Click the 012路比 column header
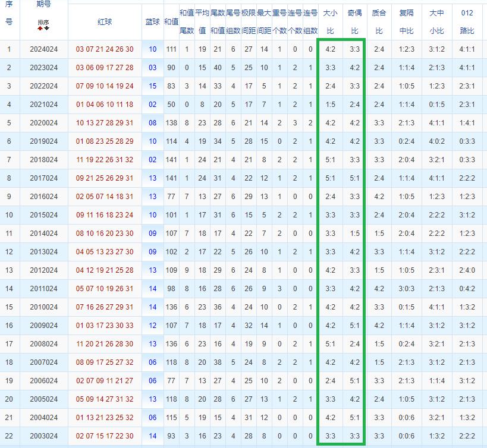This screenshot has width=487, height=448. pos(467,21)
